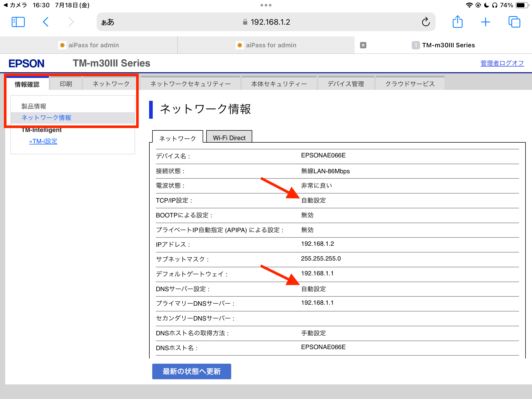Viewport: 532px width, 399px height.
Task: Select subnet mask 255.255.255.0
Action: pos(321,258)
